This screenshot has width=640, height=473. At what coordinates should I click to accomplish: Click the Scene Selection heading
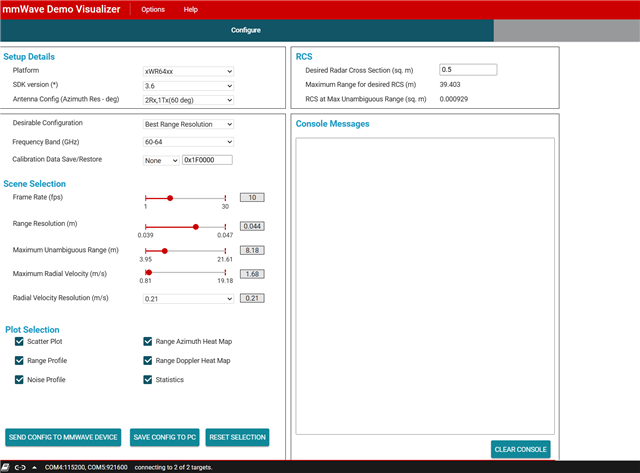coord(35,184)
